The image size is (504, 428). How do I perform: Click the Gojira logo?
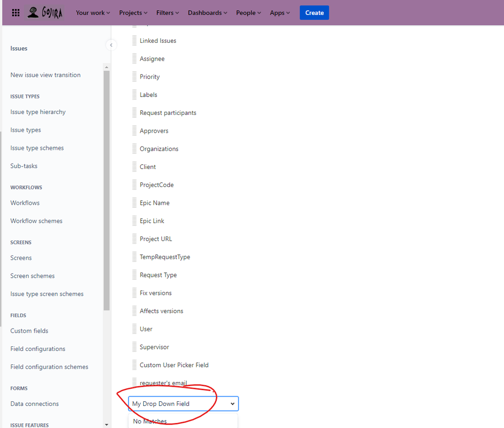coord(45,13)
